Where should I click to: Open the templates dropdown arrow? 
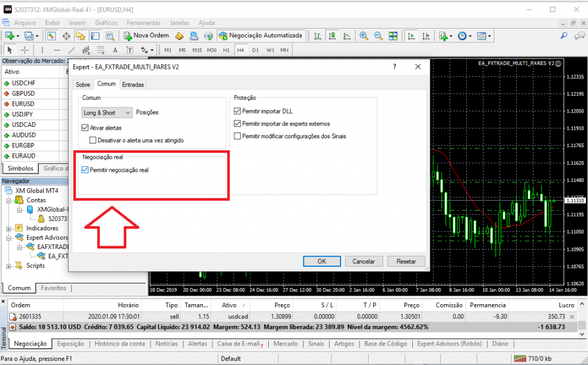(x=489, y=36)
